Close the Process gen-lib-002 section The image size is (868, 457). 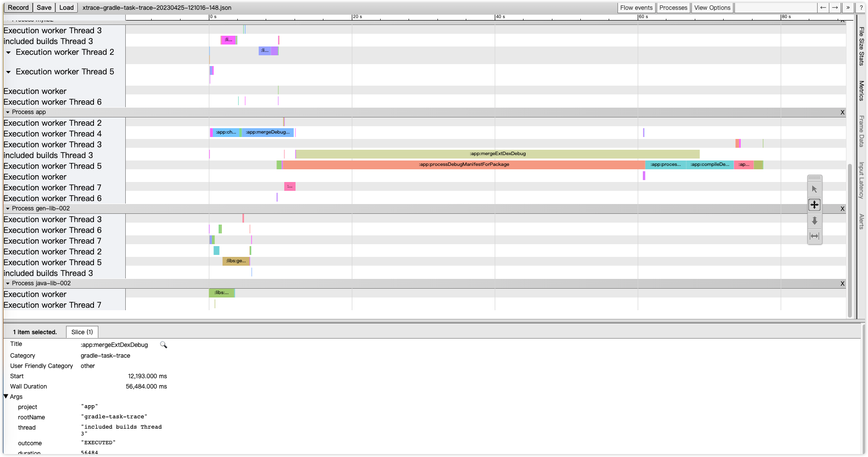pos(843,208)
